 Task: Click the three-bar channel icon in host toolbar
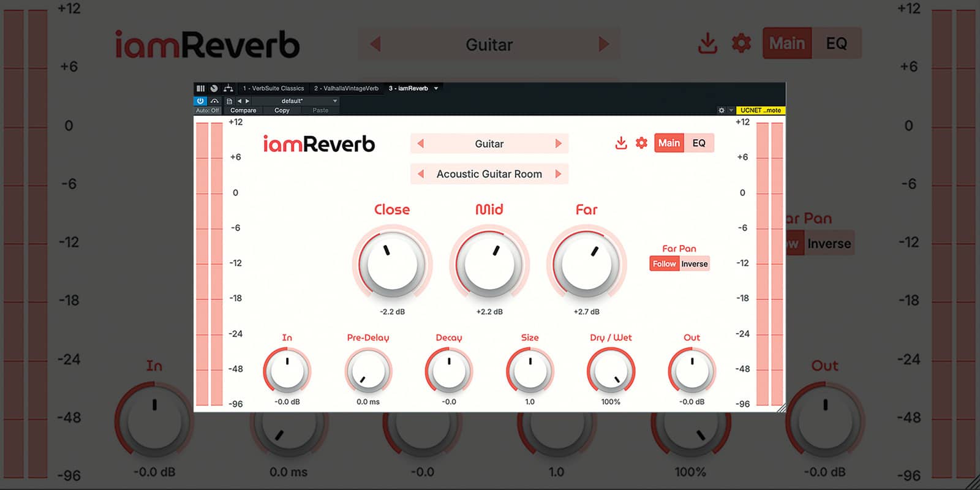click(x=200, y=88)
